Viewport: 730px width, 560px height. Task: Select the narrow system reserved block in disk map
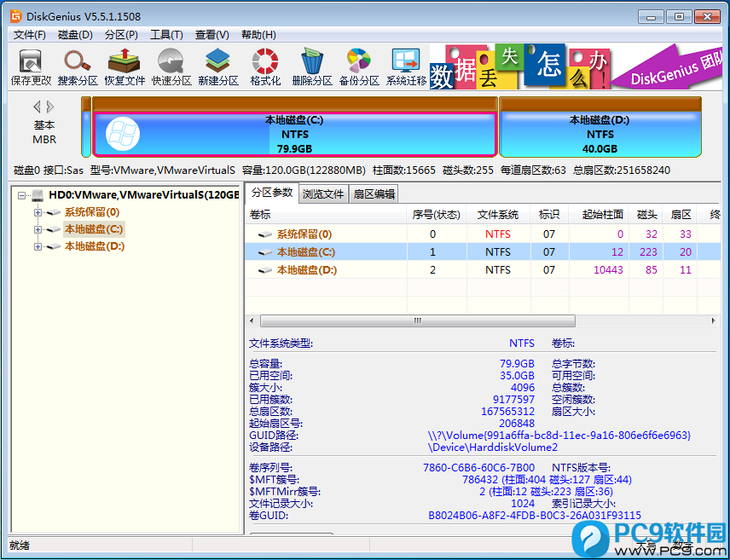(x=86, y=127)
